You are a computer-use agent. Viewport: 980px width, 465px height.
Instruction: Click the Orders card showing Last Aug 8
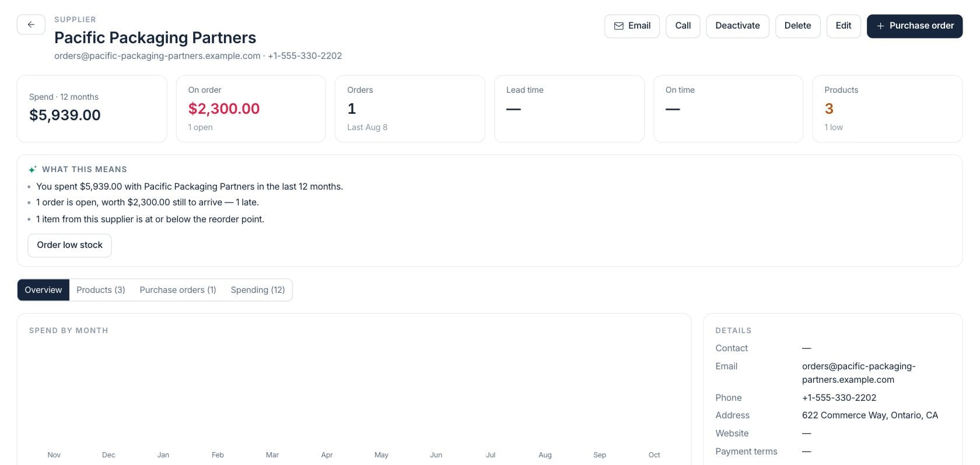(409, 109)
